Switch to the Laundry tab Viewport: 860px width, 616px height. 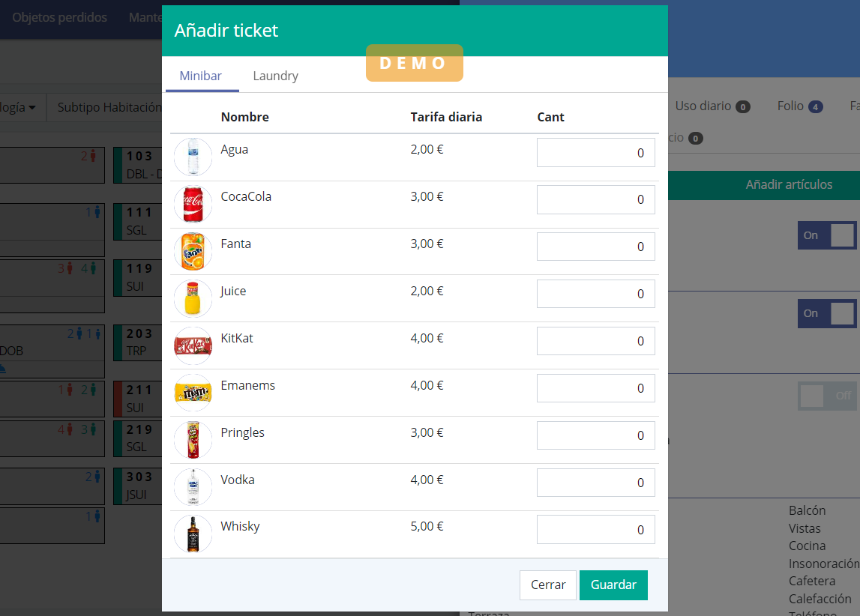(275, 76)
